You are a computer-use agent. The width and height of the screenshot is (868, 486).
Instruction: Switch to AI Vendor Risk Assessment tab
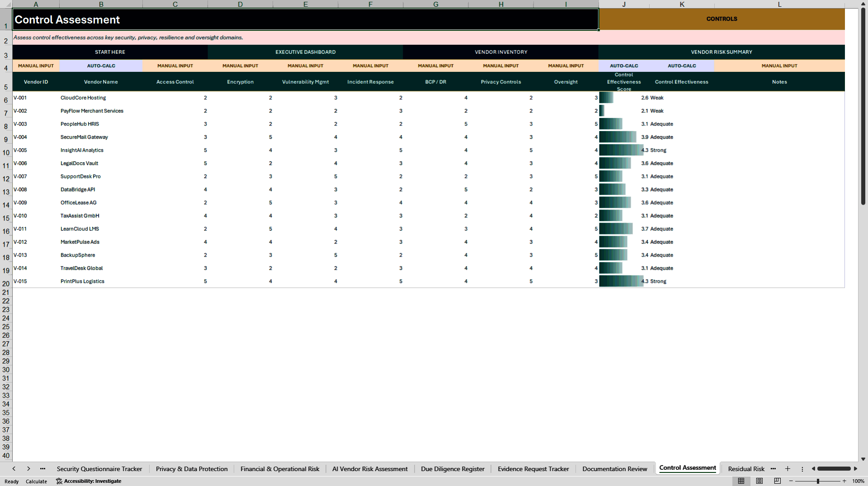pyautogui.click(x=370, y=469)
